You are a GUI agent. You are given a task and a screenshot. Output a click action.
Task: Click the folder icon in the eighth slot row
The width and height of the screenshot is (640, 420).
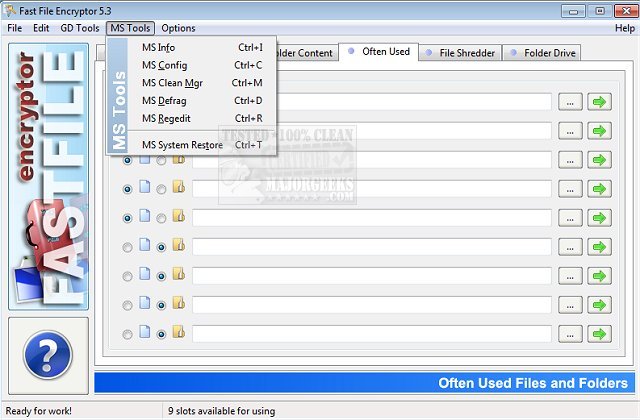[x=179, y=302]
